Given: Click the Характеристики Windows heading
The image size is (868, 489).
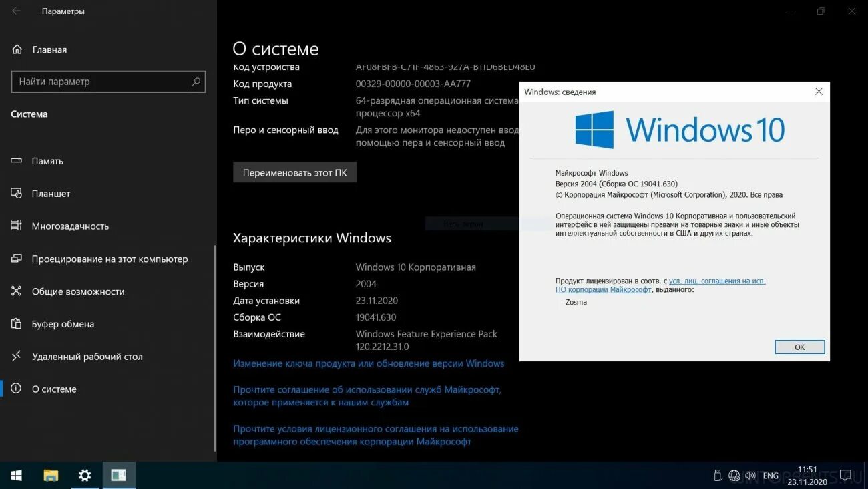Looking at the screenshot, I should pos(312,238).
